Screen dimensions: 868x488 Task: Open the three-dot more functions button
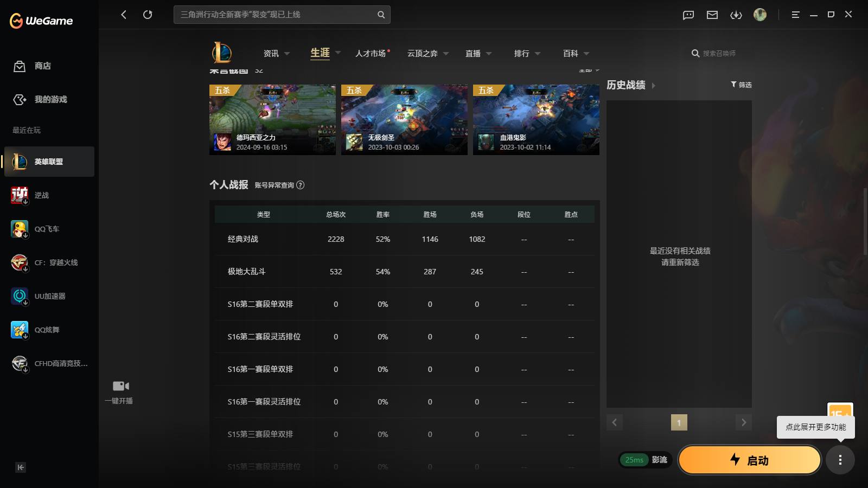[x=840, y=460]
